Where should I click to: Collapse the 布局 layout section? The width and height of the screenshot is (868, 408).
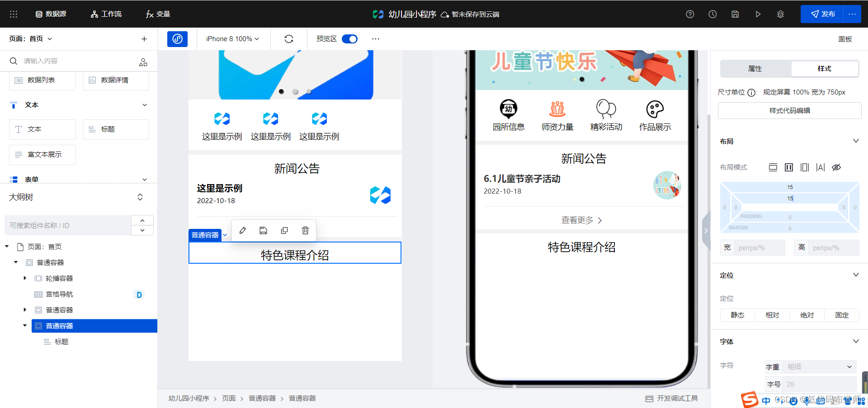click(x=856, y=141)
